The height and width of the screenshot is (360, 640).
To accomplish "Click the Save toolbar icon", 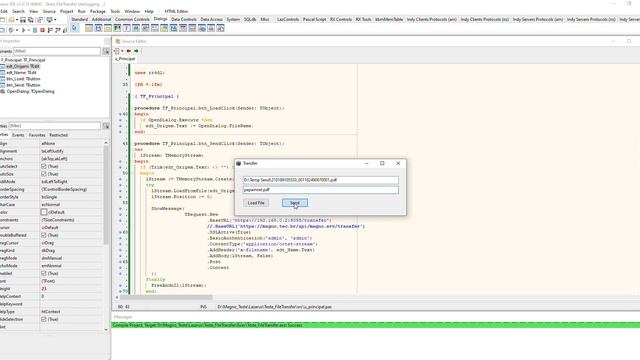I will tap(22, 20).
